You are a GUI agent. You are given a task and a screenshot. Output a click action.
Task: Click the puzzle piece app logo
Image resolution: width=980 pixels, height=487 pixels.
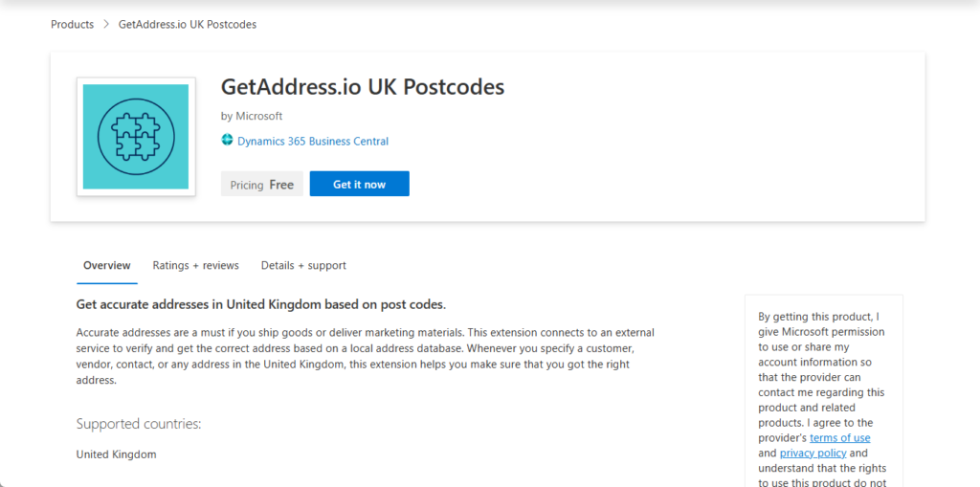[136, 137]
